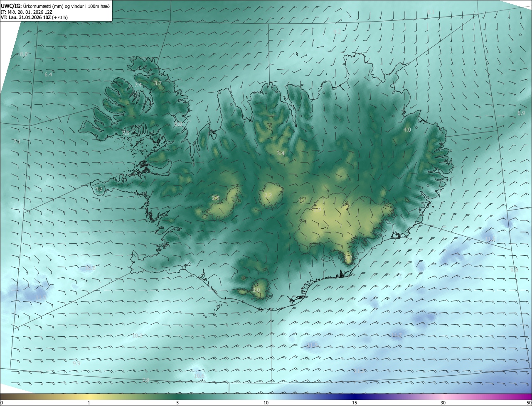The width and height of the screenshot is (532, 406).
Task: Click the 10 tick on the color scale
Action: click(266, 403)
